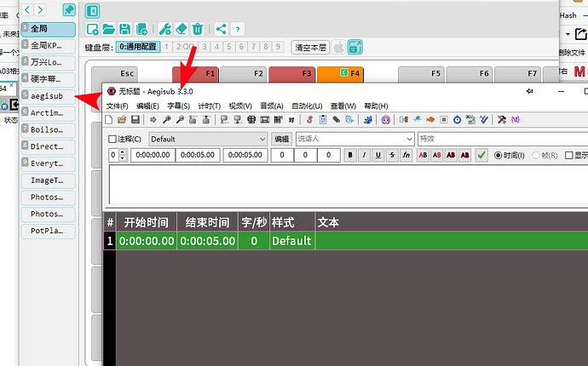Click the fn font name button
The image size is (588, 366).
point(406,155)
